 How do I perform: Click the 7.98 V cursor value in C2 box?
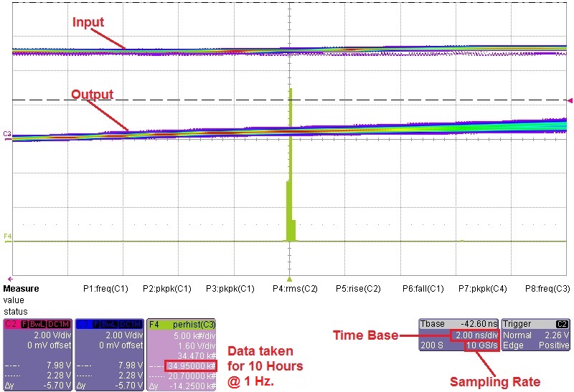click(x=59, y=365)
